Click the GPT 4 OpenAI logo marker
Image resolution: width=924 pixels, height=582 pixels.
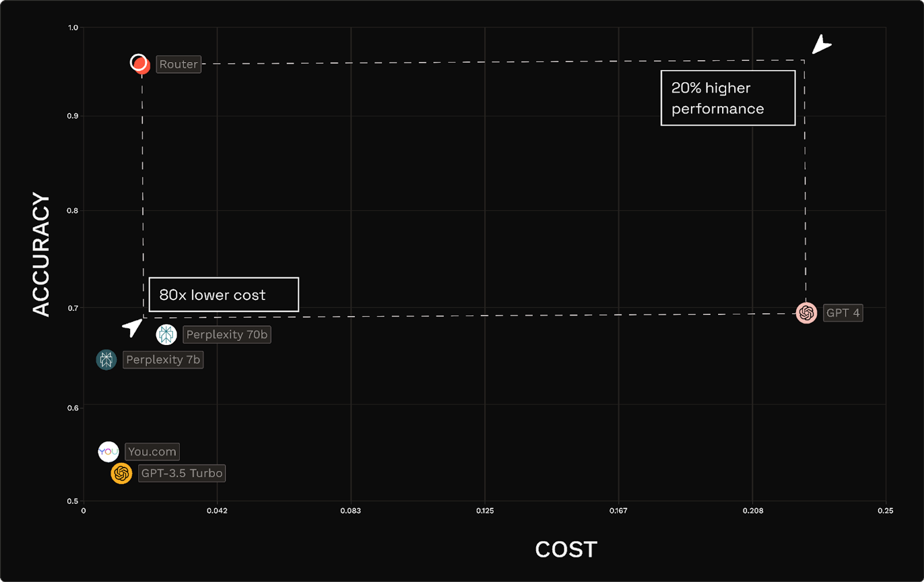point(806,313)
